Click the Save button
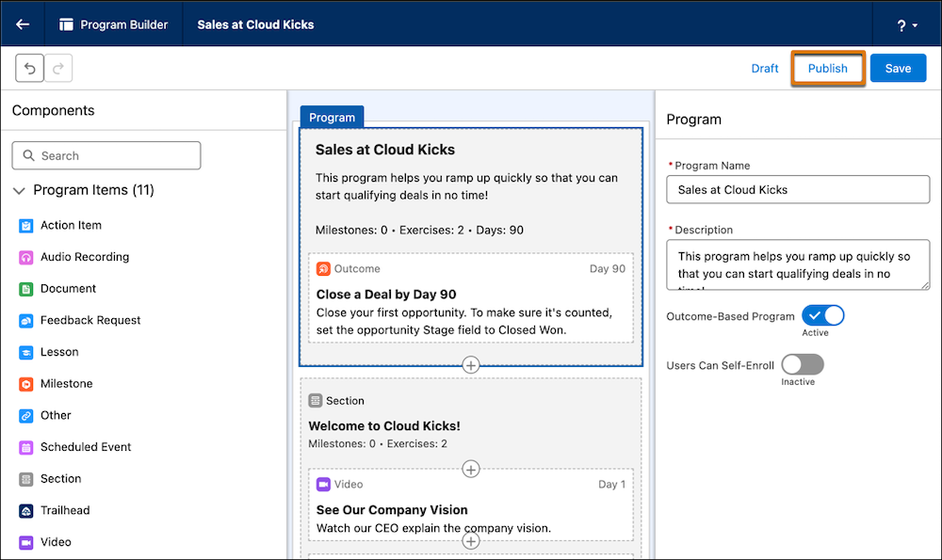Screen dimensions: 942x560 click(898, 69)
